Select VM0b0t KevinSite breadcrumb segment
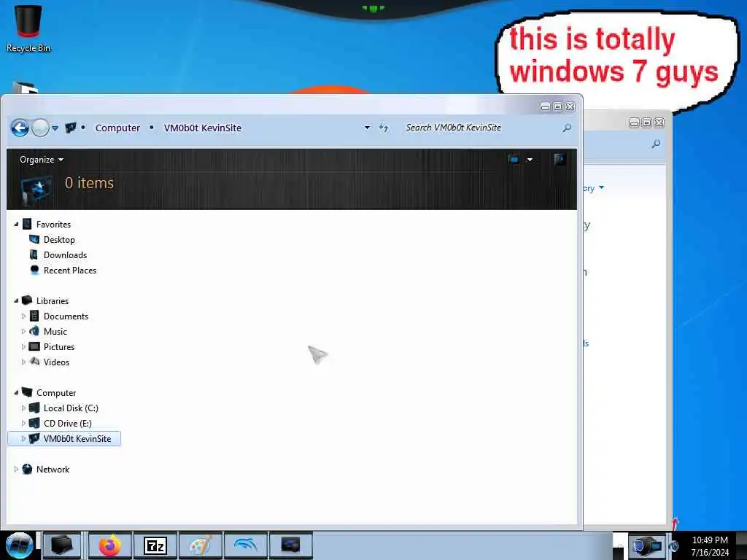747x560 pixels. pos(203,128)
